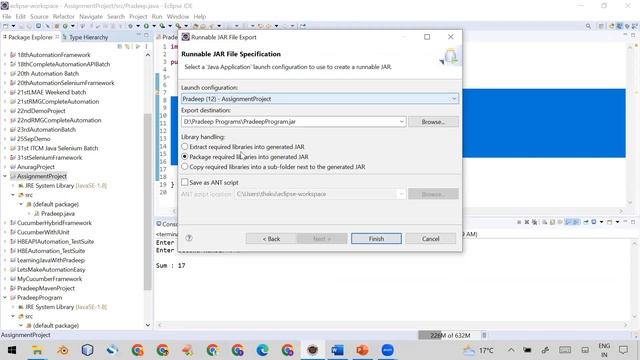Collapse AssignmentProject tree node
This screenshot has width=640, height=360.
pyautogui.click(x=5, y=176)
